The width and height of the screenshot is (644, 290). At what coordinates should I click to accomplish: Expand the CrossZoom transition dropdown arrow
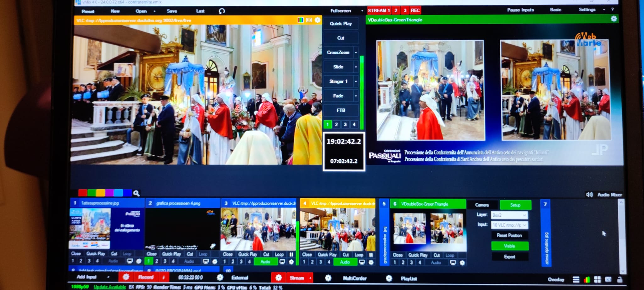click(x=356, y=53)
